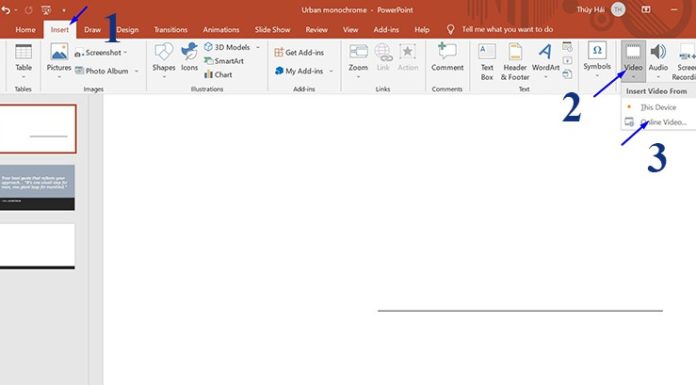
Task: Add a new Comment
Action: pos(447,57)
